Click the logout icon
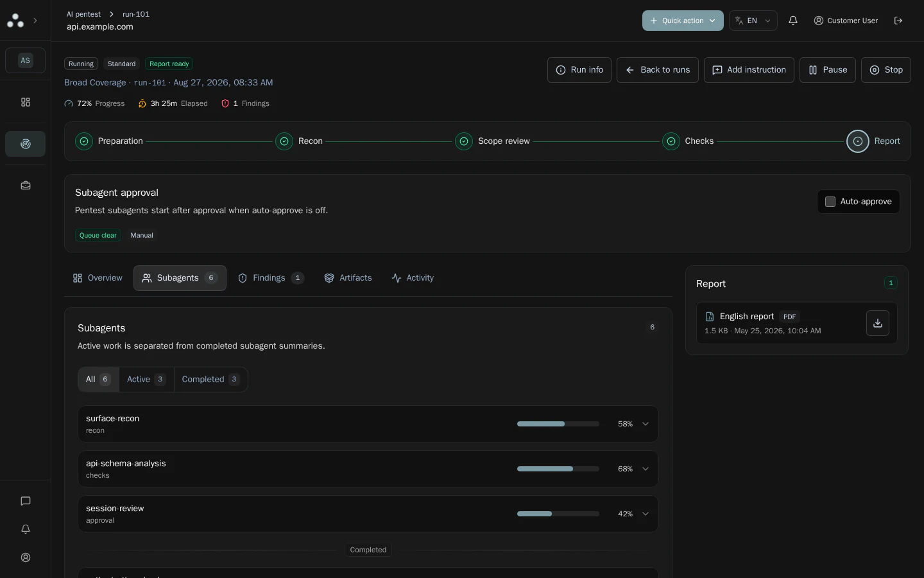 tap(898, 21)
